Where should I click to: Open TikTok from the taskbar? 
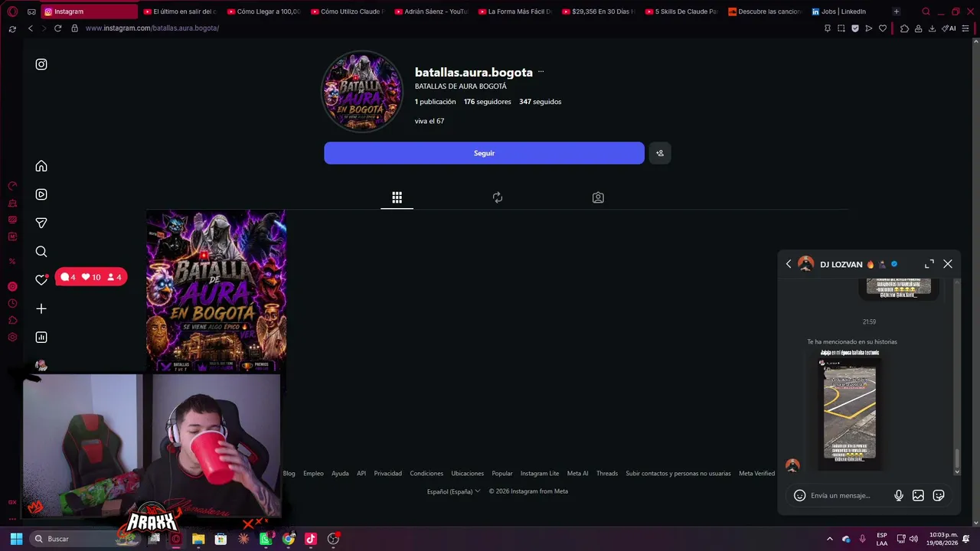311,539
